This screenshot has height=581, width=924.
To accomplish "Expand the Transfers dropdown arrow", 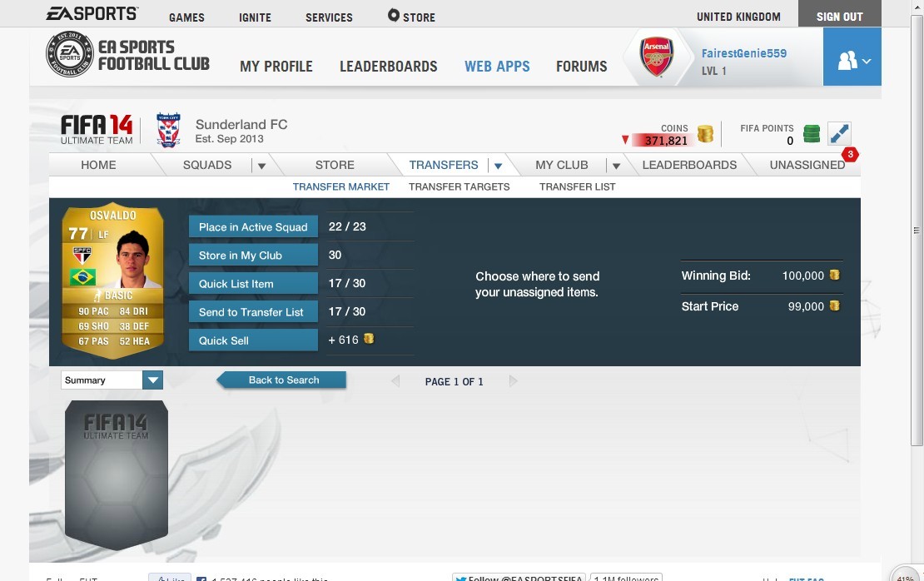I will coord(498,166).
